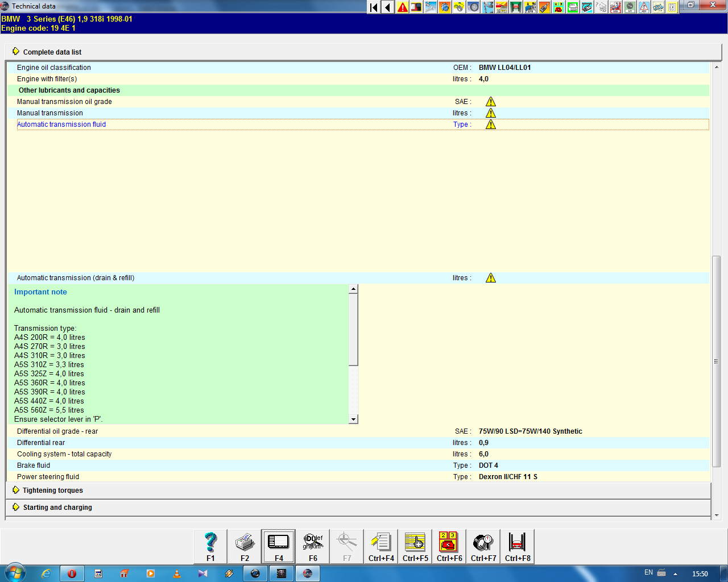Image resolution: width=728 pixels, height=582 pixels.
Task: Select the Engine with filter(s) row
Action: click(359, 79)
